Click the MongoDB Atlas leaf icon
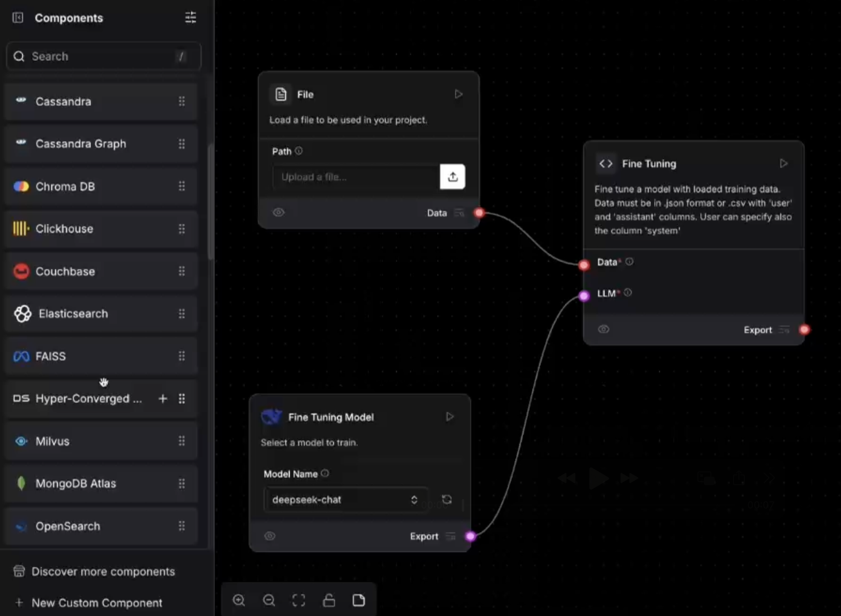This screenshot has width=841, height=616. coord(21,483)
